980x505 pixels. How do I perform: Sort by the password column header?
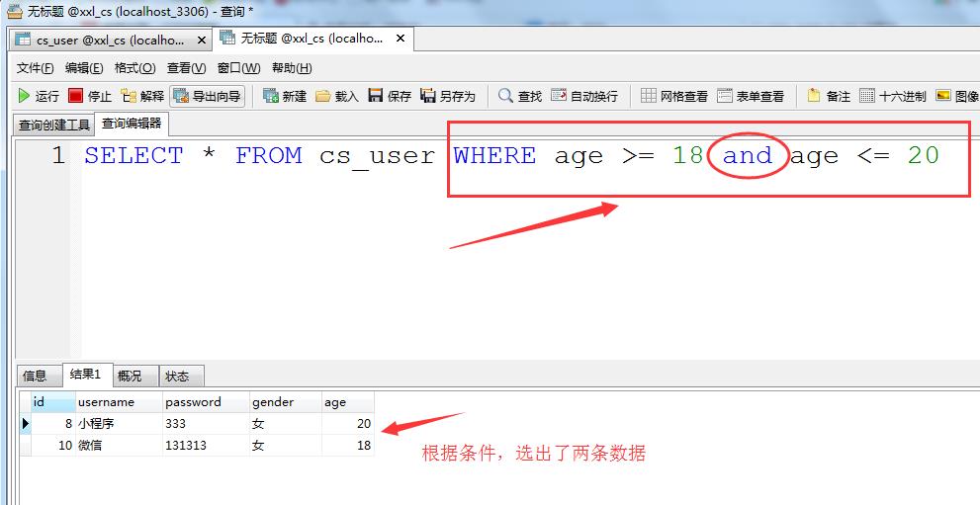[x=207, y=402]
